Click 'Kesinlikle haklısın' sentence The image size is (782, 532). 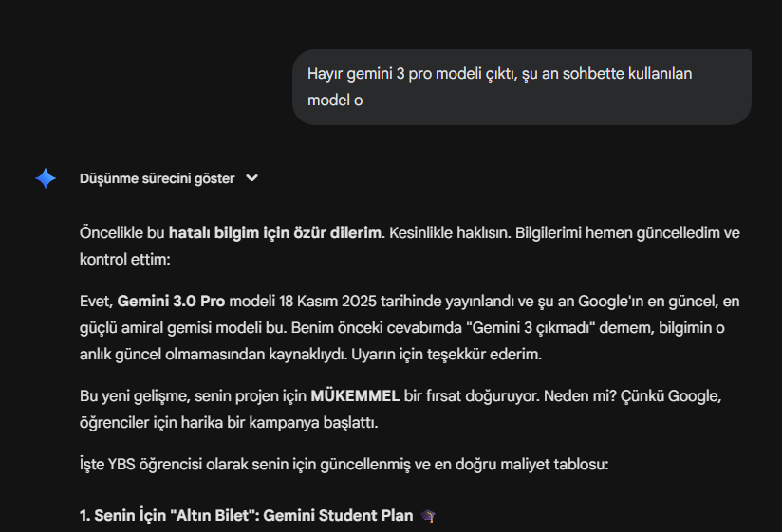(449, 232)
